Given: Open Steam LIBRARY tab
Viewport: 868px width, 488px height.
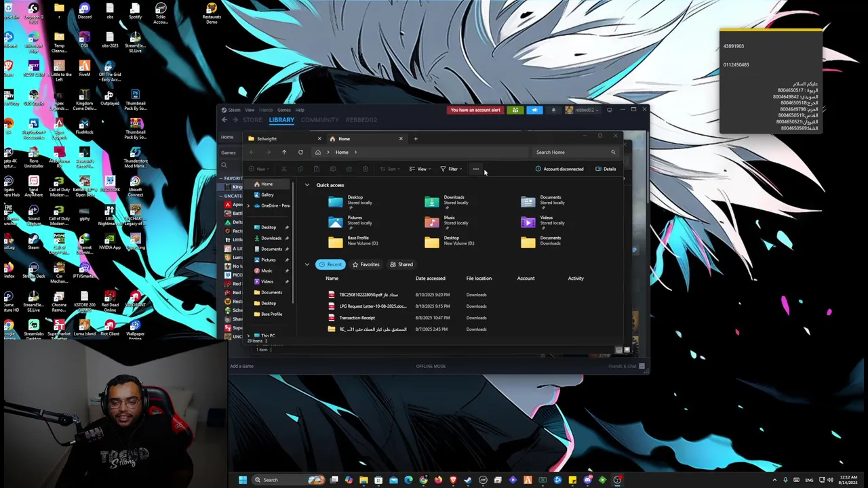Looking at the screenshot, I should point(281,120).
